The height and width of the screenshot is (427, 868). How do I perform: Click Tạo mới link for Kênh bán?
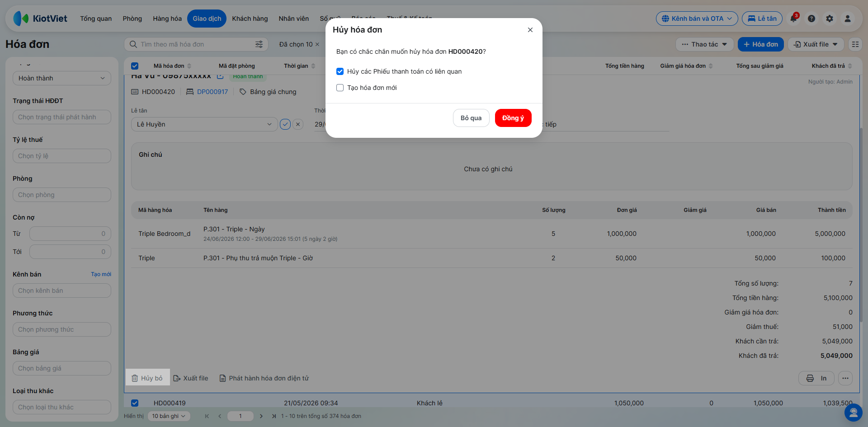(101, 274)
